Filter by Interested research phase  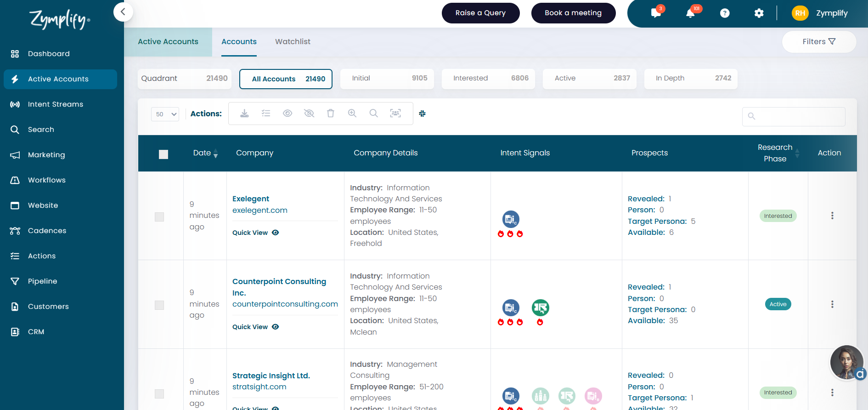click(x=488, y=79)
